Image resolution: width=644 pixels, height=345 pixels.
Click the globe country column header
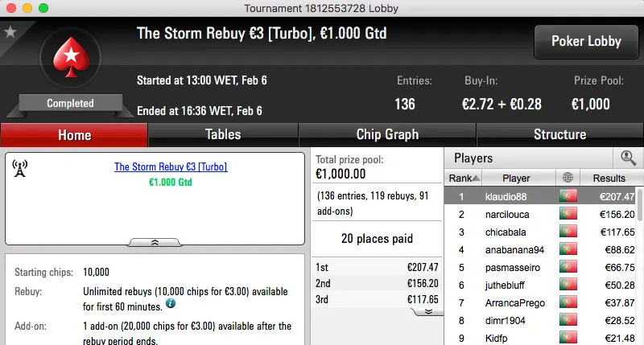(x=568, y=178)
